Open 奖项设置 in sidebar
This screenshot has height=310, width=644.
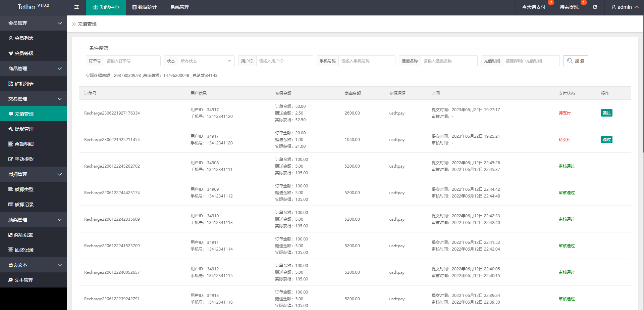[34, 235]
